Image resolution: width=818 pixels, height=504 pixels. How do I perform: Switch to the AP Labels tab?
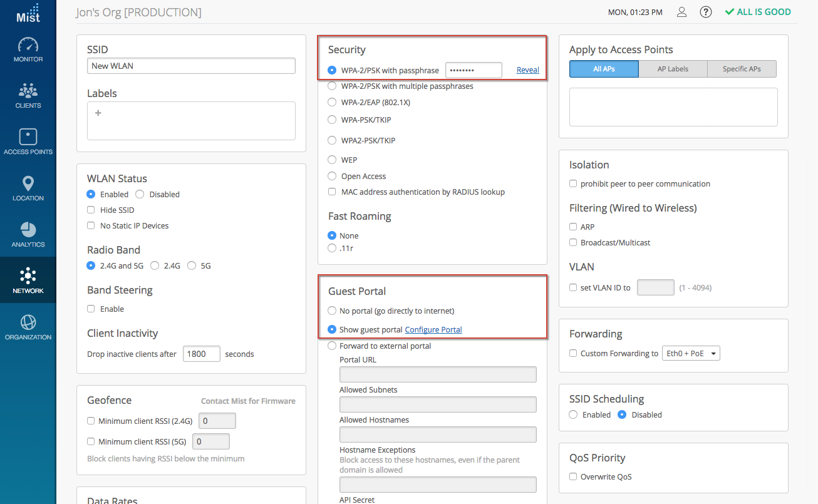[673, 69]
